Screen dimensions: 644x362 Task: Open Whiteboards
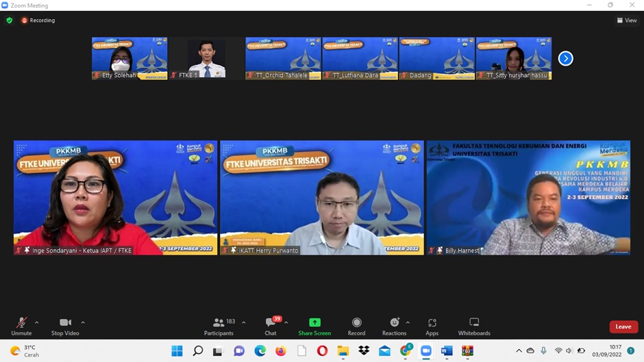coord(474,326)
